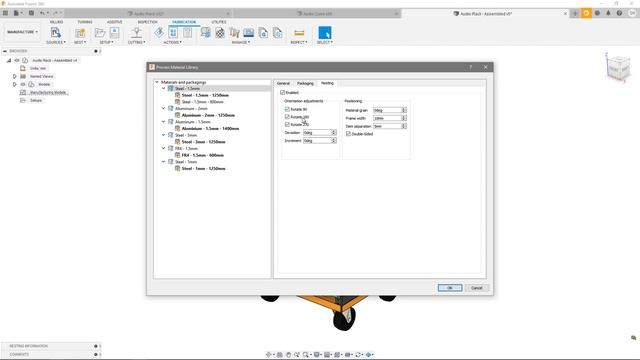
Task: Click the chat bubble icon at bottom right
Action: point(633,338)
